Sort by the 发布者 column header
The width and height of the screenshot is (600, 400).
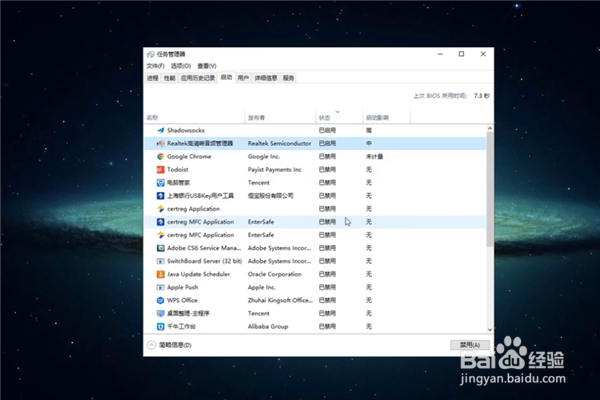click(280, 118)
